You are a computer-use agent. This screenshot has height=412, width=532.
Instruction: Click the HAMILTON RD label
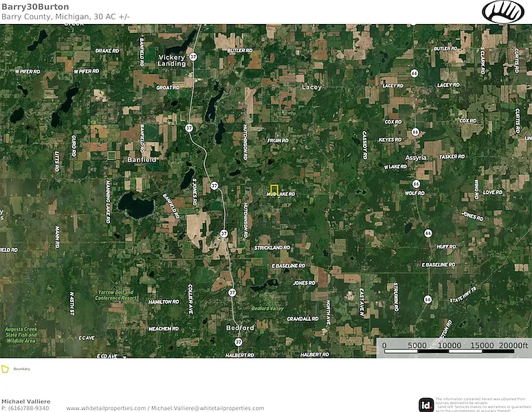(164, 301)
